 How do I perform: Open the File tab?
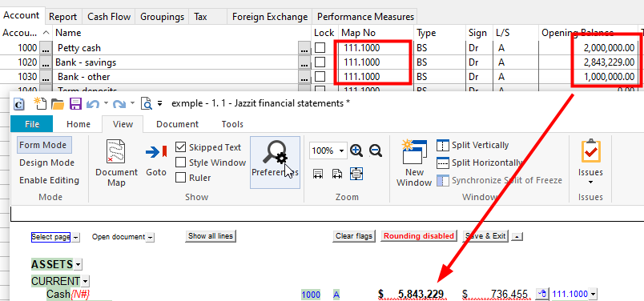click(31, 124)
